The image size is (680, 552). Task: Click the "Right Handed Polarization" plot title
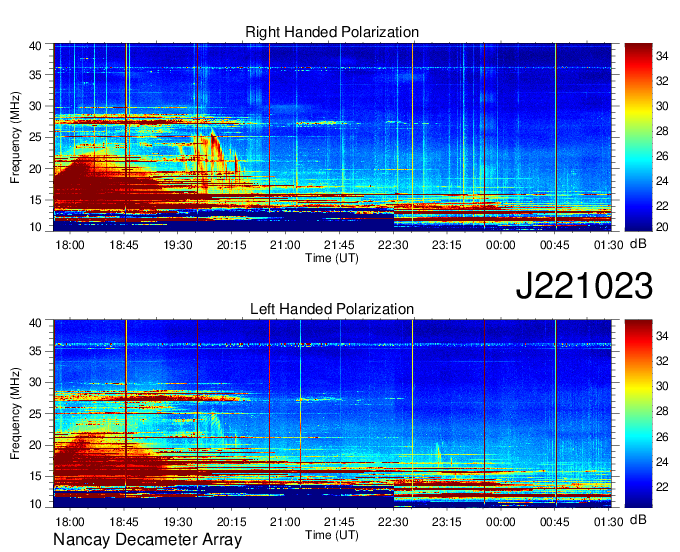[332, 32]
